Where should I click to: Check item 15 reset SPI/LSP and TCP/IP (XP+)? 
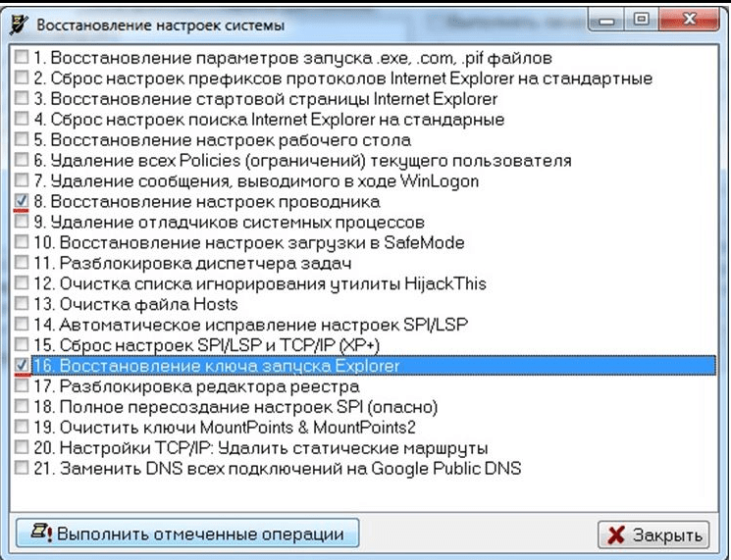pyautogui.click(x=21, y=344)
